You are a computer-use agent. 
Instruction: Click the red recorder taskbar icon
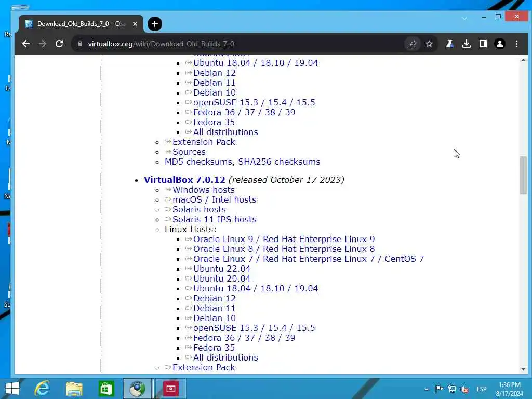click(170, 389)
